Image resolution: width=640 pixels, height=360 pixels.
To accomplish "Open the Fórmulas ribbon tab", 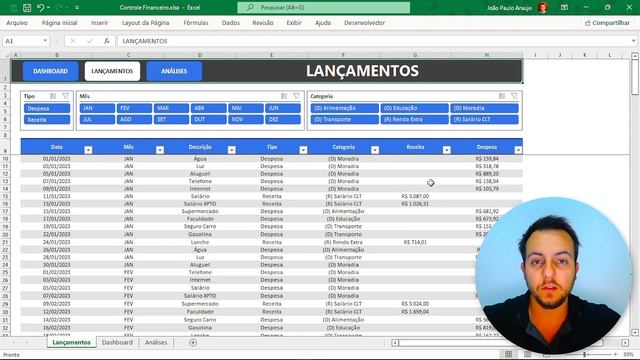I will pyautogui.click(x=196, y=23).
